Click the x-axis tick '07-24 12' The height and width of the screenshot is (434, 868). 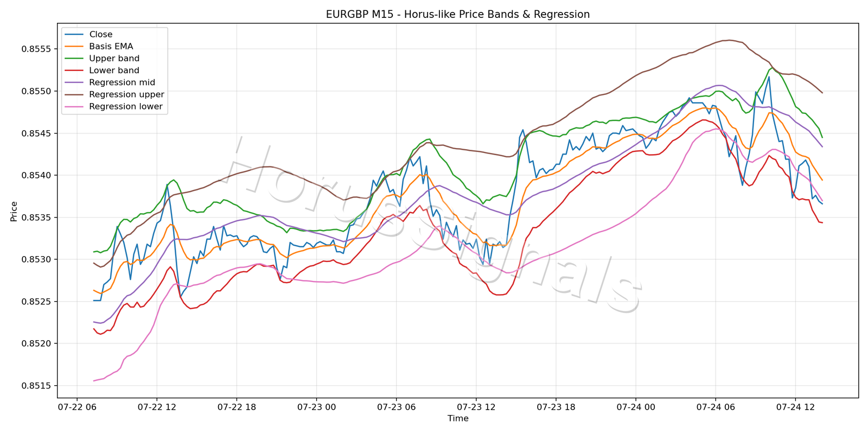pyautogui.click(x=795, y=407)
